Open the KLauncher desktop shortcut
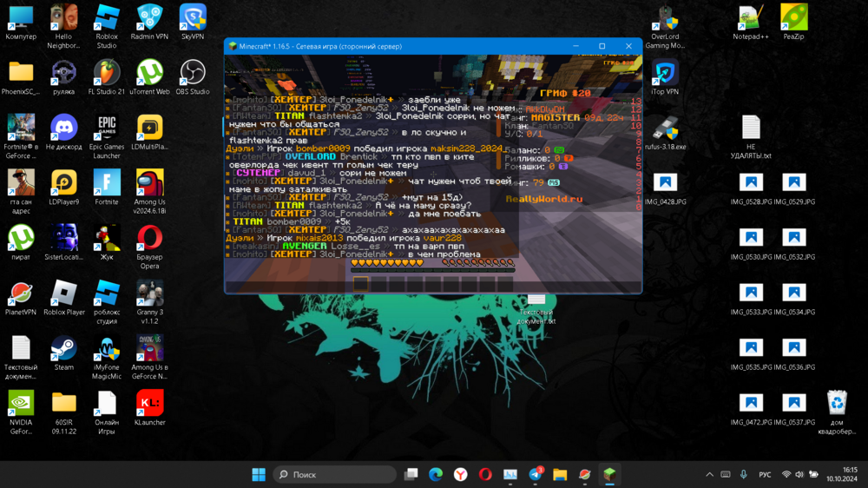868x488 pixels. (149, 407)
